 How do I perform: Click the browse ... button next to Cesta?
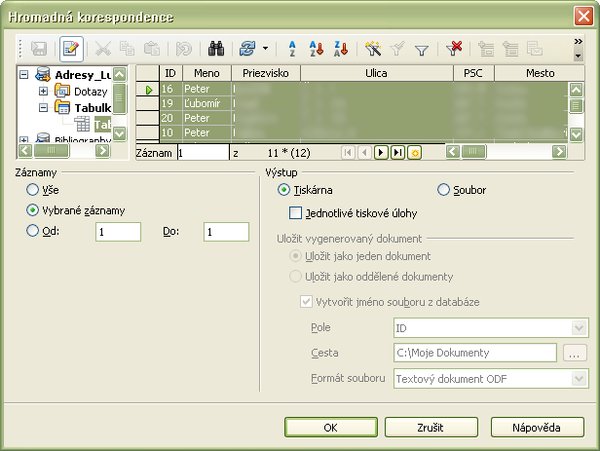(x=574, y=353)
